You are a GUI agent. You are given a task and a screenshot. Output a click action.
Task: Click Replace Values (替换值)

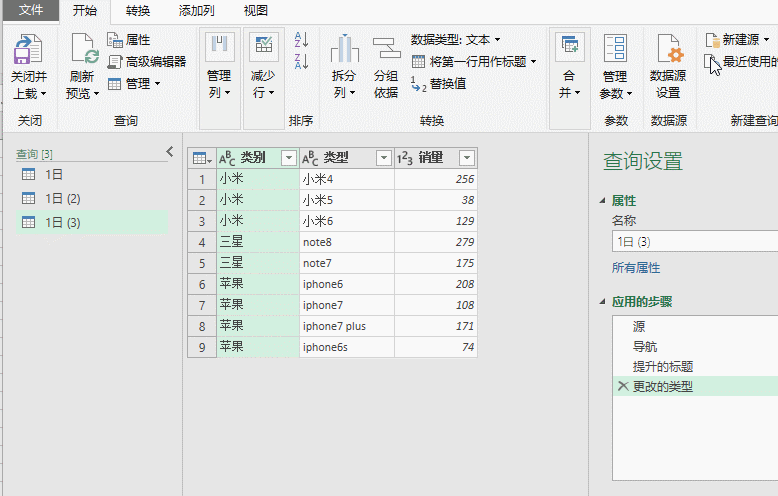[439, 84]
